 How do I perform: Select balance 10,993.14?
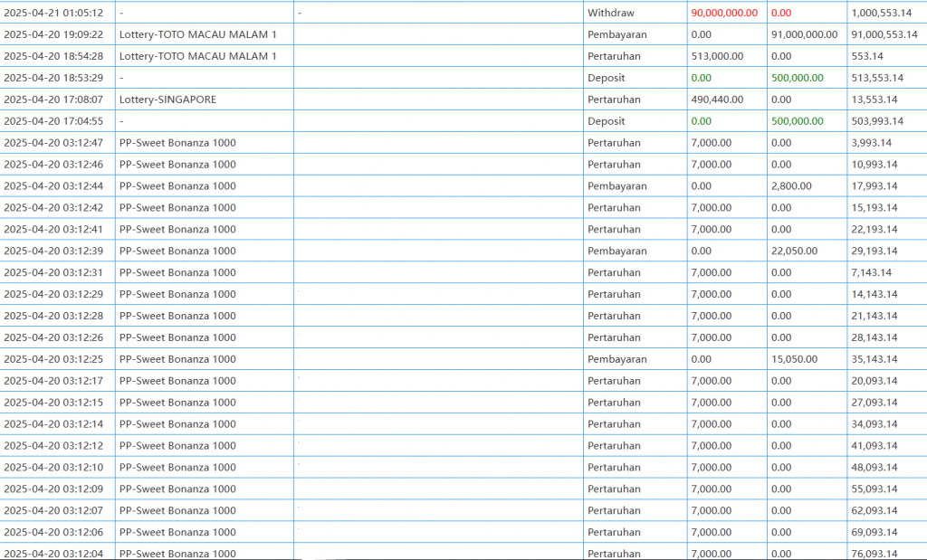pyautogui.click(x=874, y=165)
